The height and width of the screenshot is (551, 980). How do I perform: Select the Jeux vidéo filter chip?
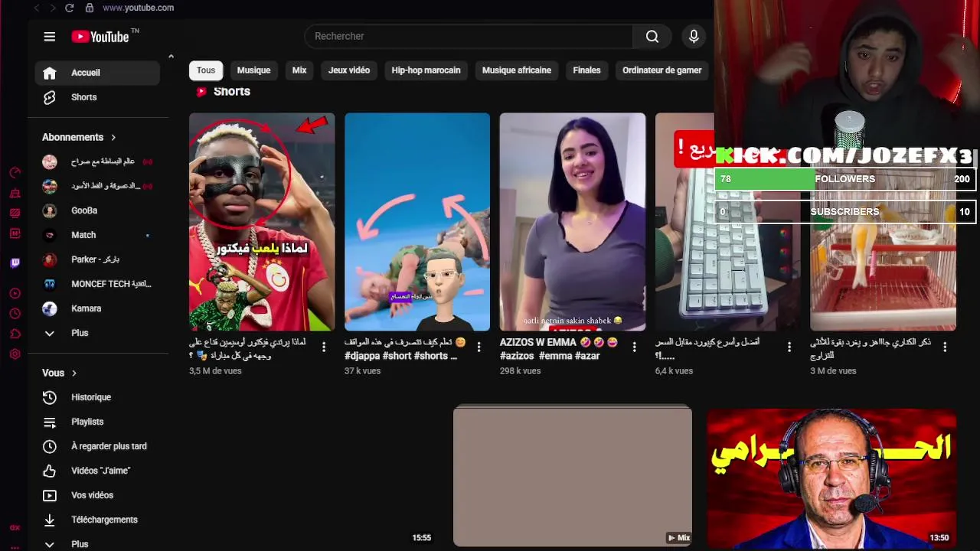tap(349, 70)
